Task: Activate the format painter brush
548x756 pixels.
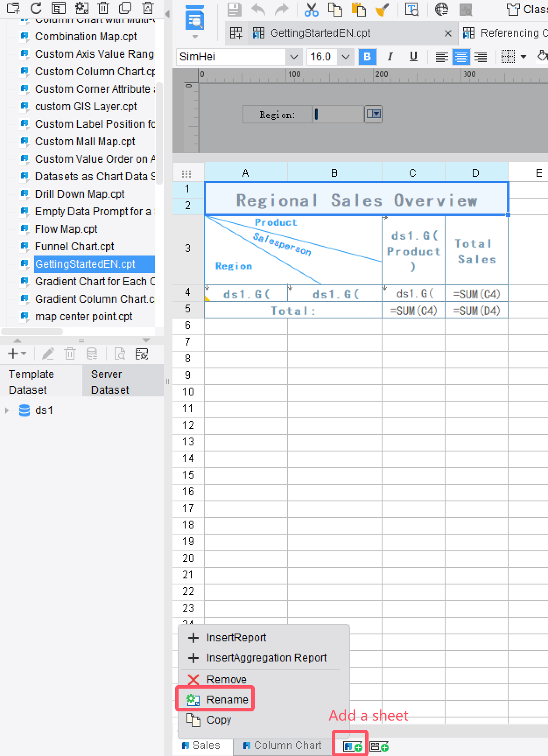Action: (382, 9)
